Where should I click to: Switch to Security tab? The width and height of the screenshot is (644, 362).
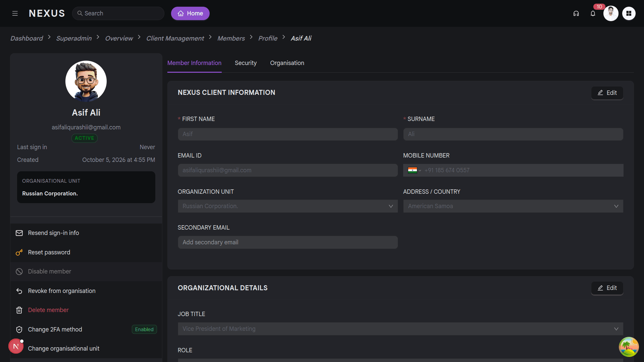click(x=246, y=63)
